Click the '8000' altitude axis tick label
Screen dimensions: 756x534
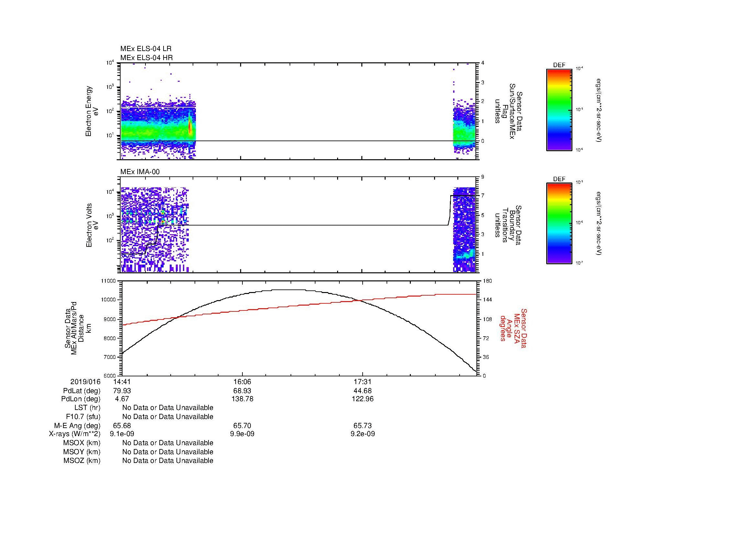pyautogui.click(x=110, y=338)
